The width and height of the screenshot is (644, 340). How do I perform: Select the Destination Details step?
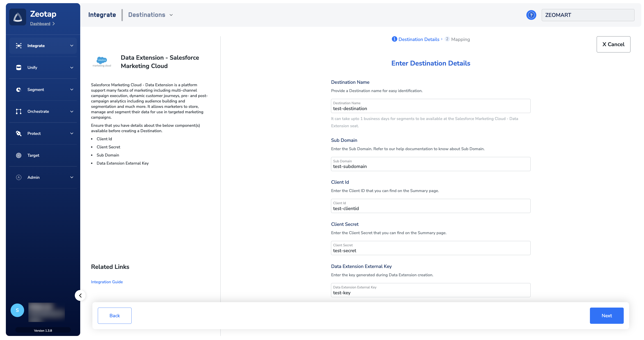(x=418, y=39)
